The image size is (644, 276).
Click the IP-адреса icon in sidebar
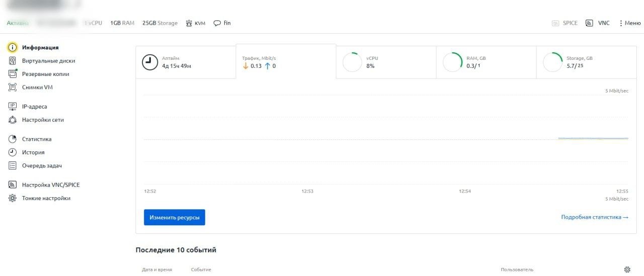click(x=13, y=107)
